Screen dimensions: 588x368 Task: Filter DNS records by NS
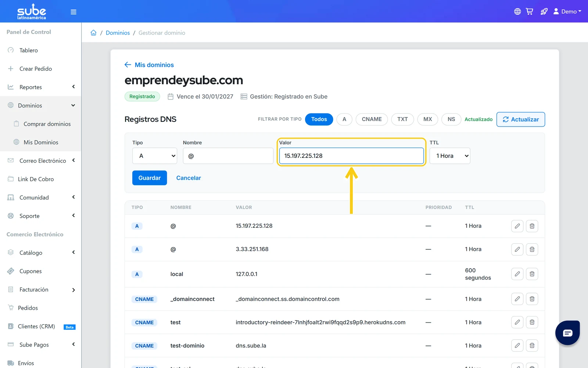(451, 119)
